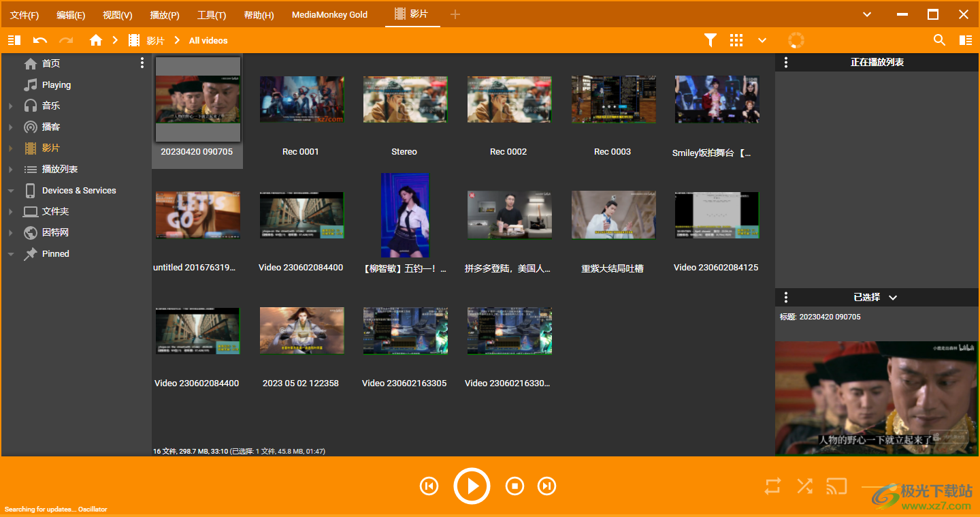The width and height of the screenshot is (980, 517).
Task: Toggle repeat playback mode
Action: [x=772, y=486]
